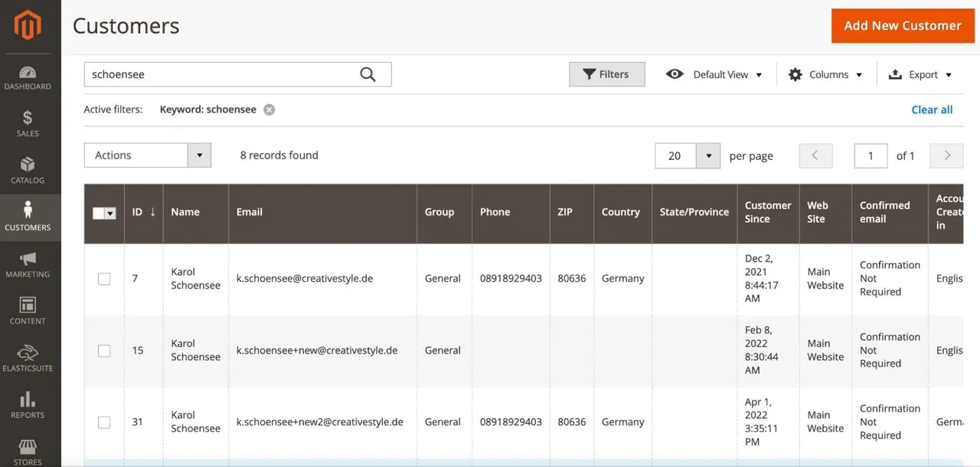The height and width of the screenshot is (467, 980).
Task: Select the checkbox for customer ID 7
Action: coord(104,279)
